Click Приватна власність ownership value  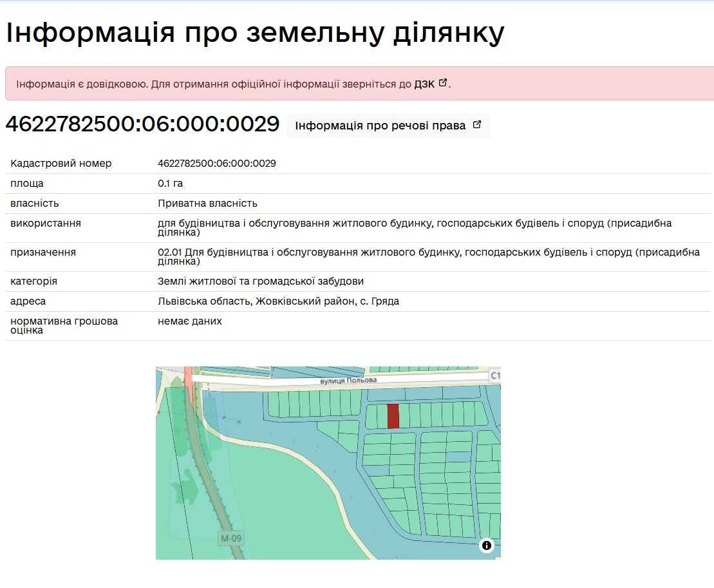[x=208, y=204]
